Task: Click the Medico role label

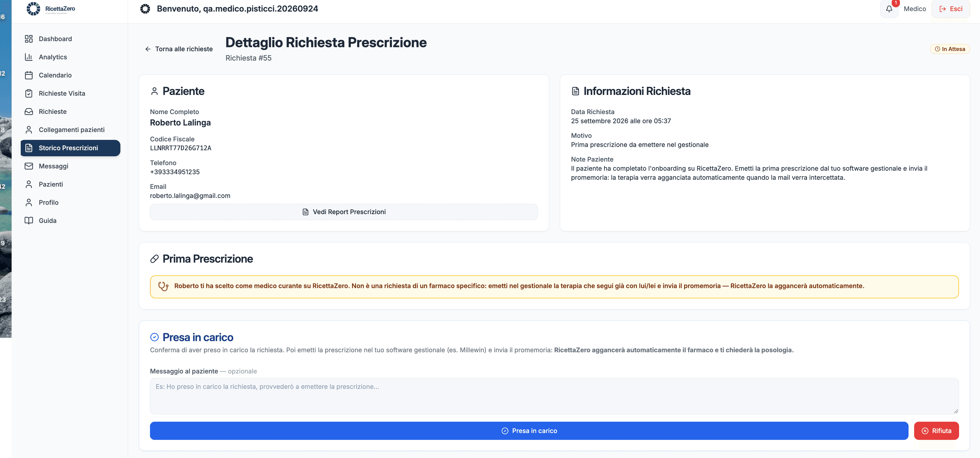Action: 915,9
